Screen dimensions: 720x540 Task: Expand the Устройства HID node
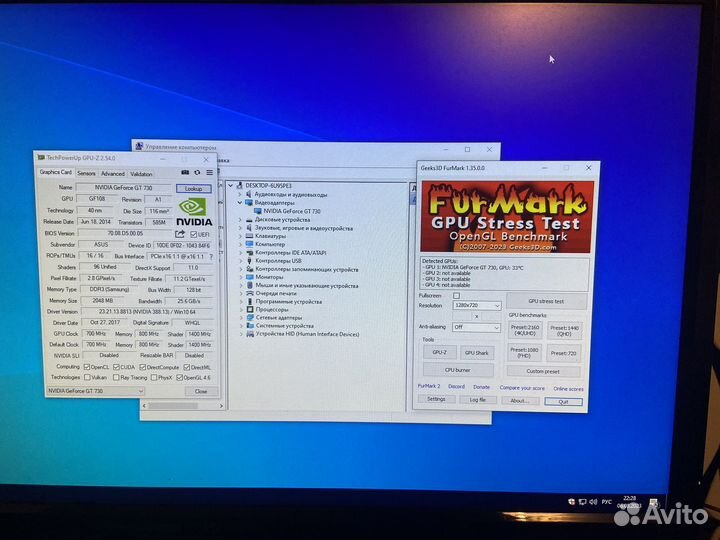[241, 334]
